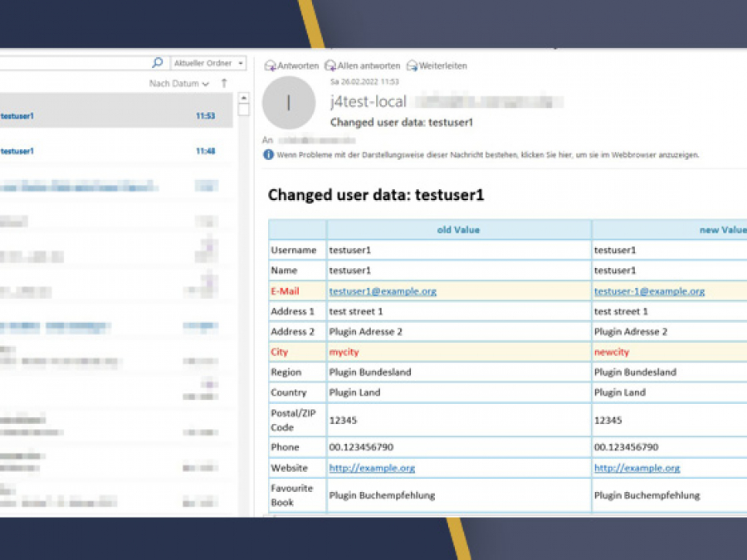Click the new value 'newcity' cell
This screenshot has width=747, height=560.
(x=669, y=352)
